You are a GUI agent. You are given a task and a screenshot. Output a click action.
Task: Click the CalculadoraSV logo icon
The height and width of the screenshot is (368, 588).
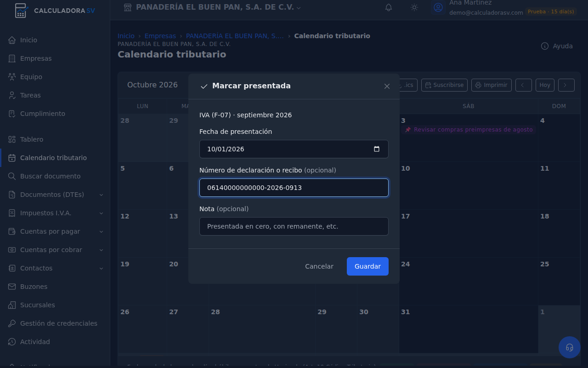click(x=20, y=10)
